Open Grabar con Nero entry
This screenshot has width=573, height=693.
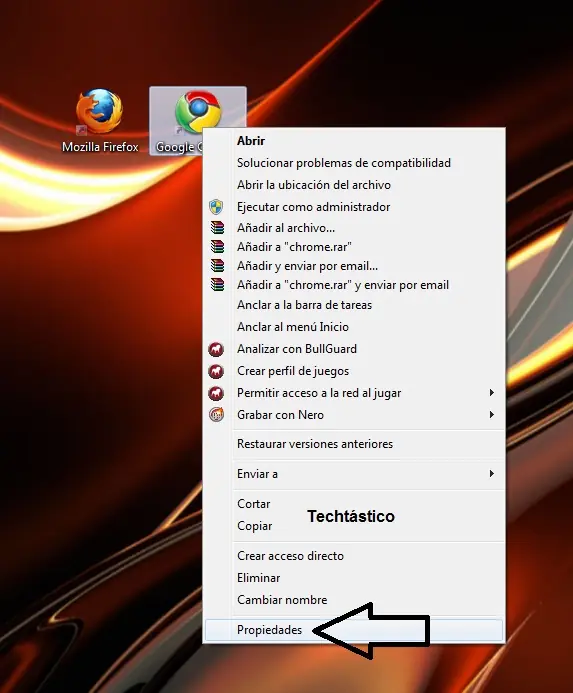(354, 415)
